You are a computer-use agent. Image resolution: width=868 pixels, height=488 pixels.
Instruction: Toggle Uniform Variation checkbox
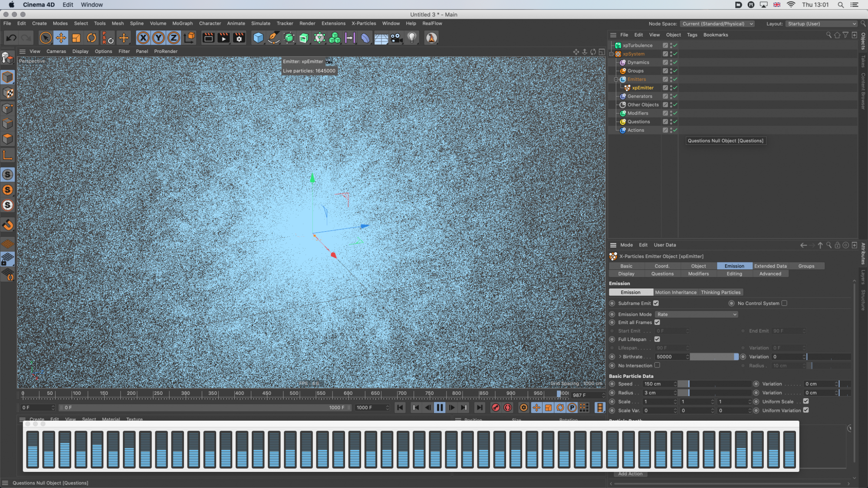click(806, 410)
